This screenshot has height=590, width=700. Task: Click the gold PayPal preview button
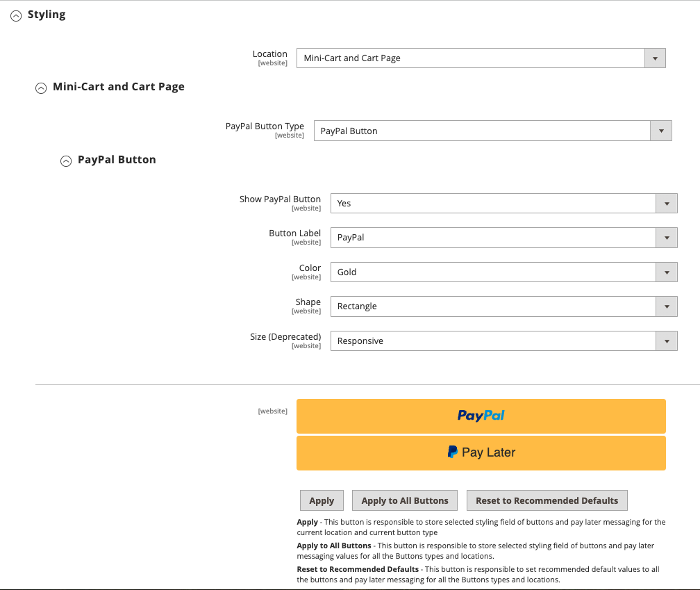[x=481, y=416]
